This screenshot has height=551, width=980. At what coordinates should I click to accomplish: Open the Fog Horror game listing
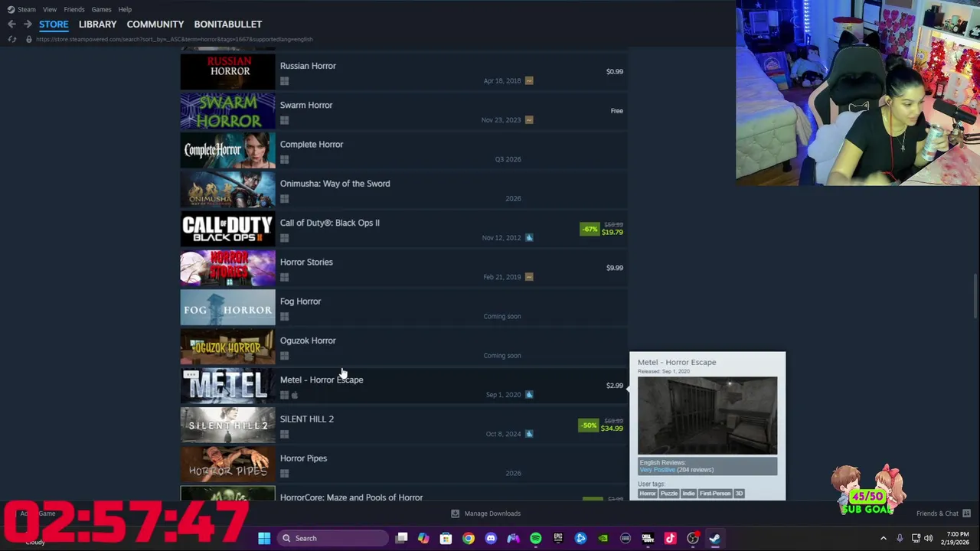(403, 308)
